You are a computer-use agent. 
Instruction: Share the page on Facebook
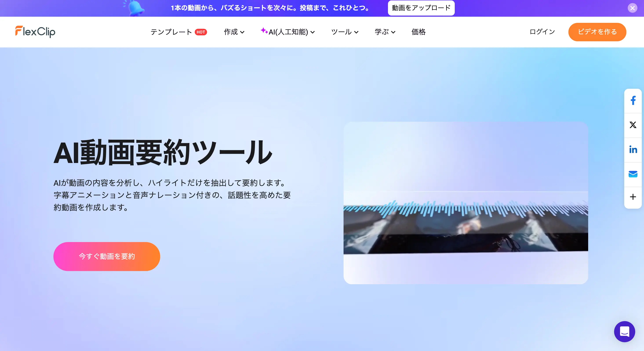[x=633, y=101]
